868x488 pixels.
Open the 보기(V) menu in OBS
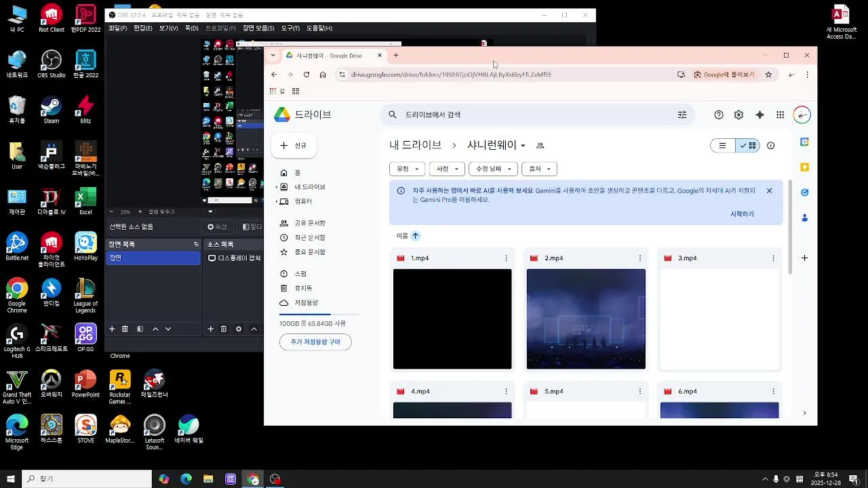[x=169, y=28]
